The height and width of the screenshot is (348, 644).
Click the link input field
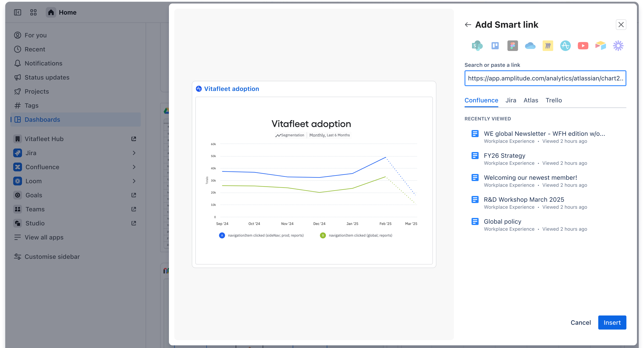click(x=545, y=78)
